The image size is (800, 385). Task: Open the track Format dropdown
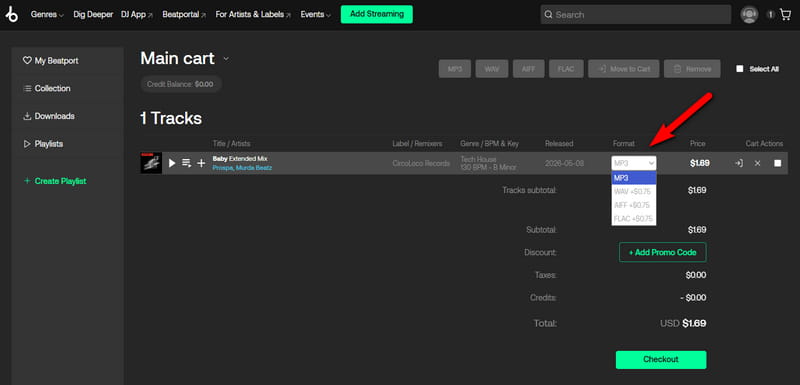click(634, 163)
